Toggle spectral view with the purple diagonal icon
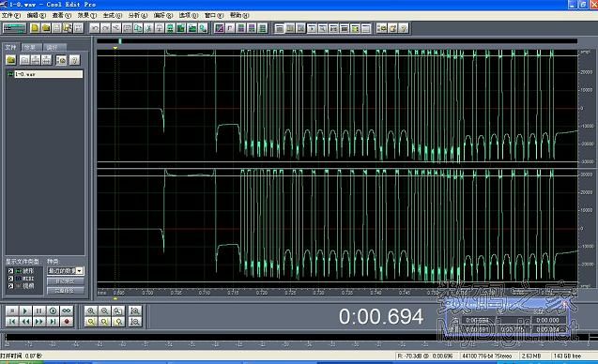 click(220, 28)
